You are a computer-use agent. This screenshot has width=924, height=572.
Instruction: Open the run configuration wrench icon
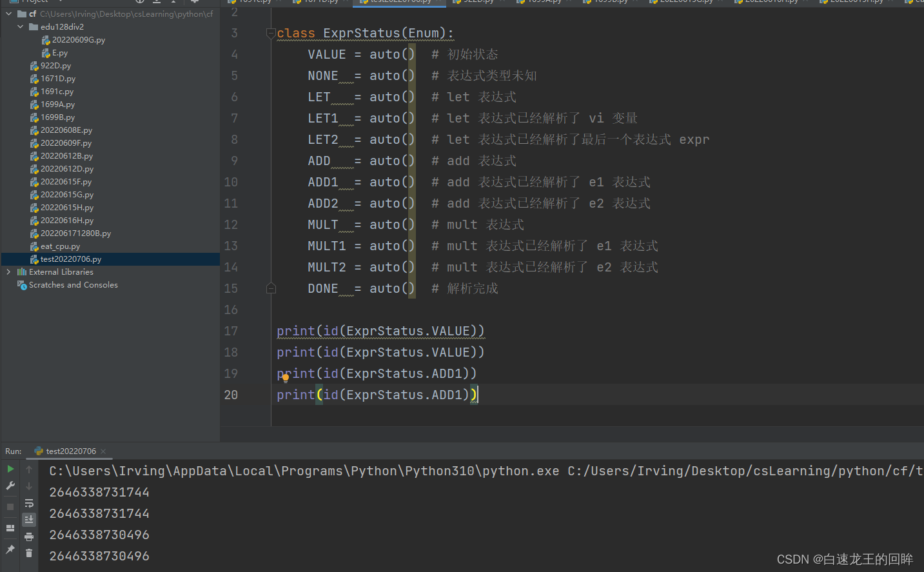10,485
